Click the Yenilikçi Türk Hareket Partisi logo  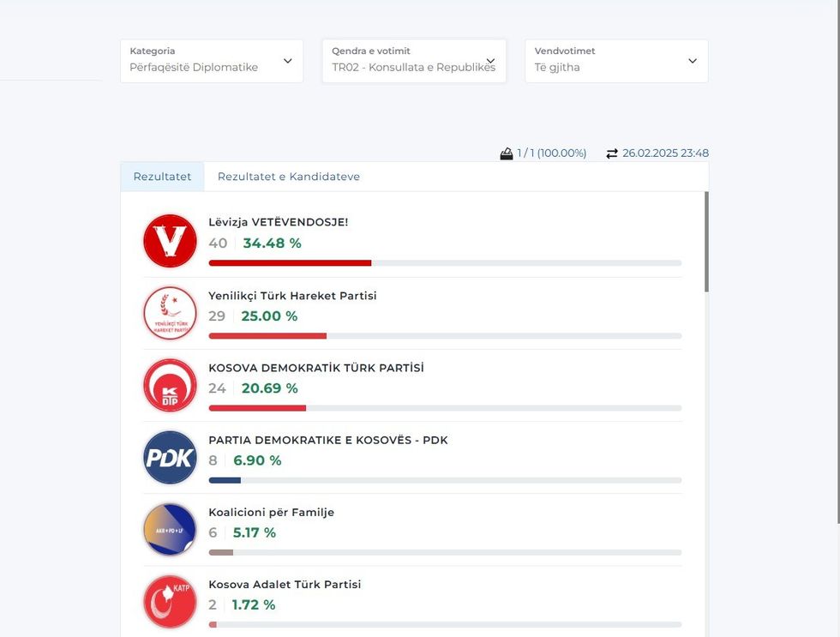coord(170,313)
